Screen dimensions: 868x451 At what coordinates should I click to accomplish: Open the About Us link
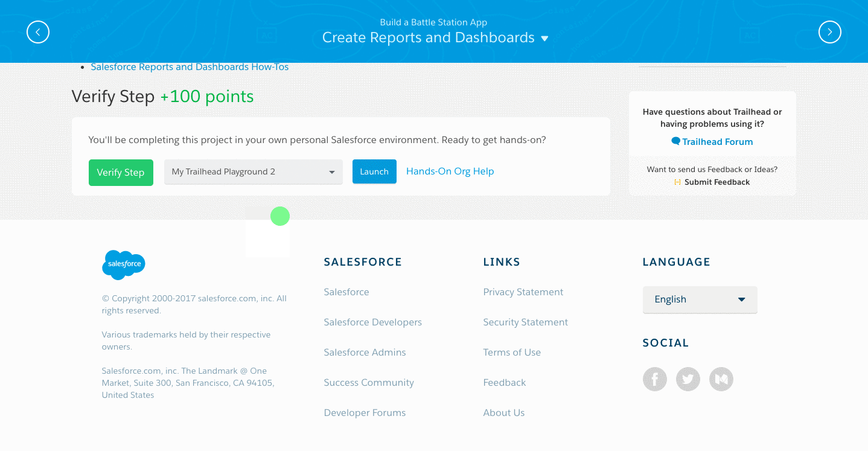(504, 413)
